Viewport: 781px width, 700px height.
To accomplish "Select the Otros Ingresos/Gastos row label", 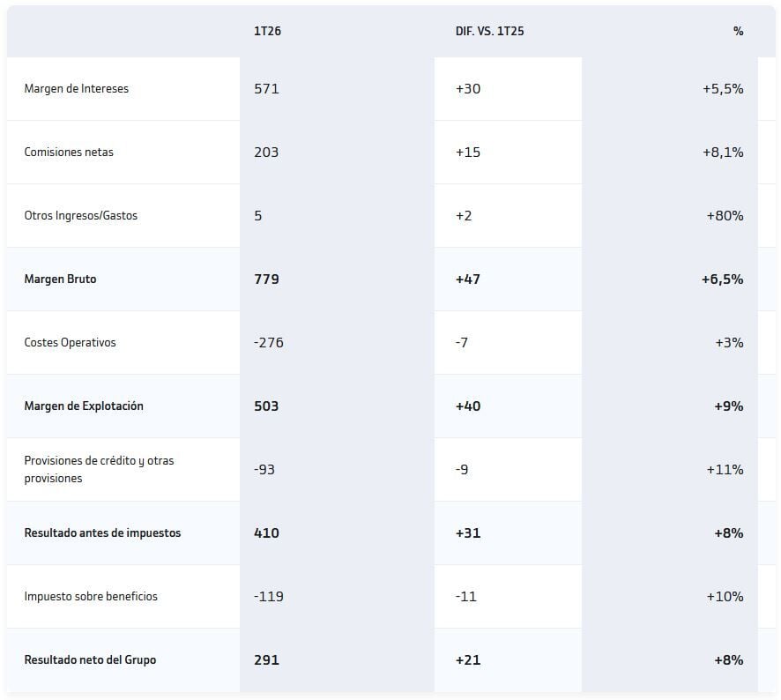I will (81, 216).
